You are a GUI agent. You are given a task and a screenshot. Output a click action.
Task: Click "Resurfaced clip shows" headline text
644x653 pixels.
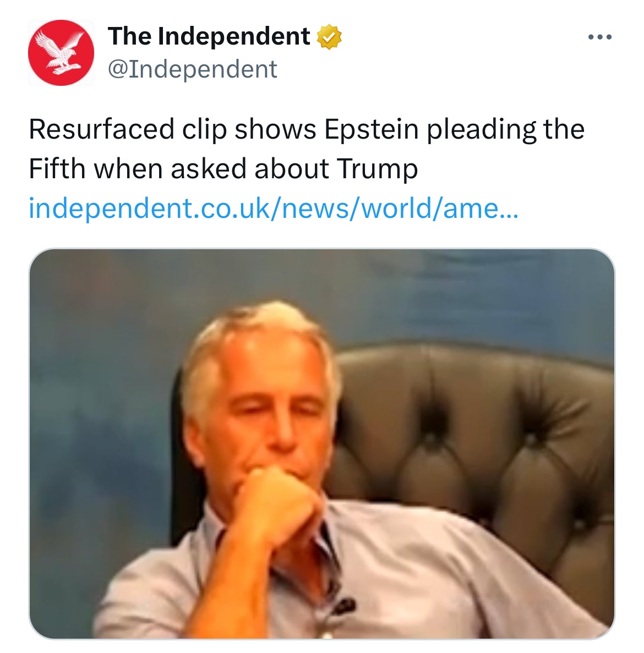tap(172, 129)
